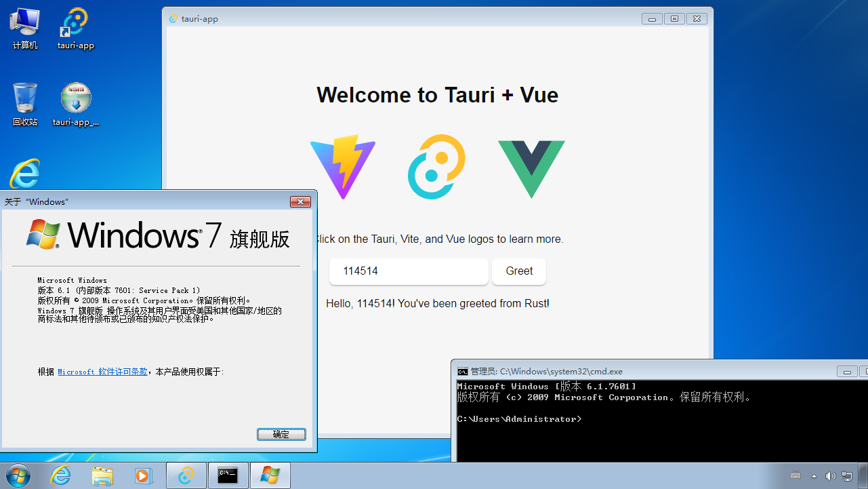Switch to cmd.exe on the taskbar
The image size is (868, 489).
228,475
